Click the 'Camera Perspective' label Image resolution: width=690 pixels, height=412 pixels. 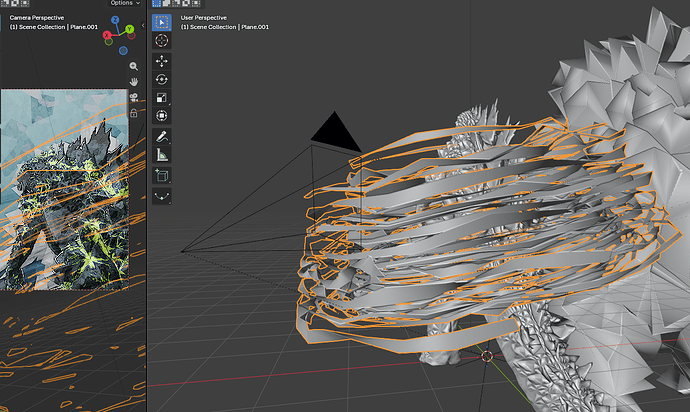coord(37,18)
